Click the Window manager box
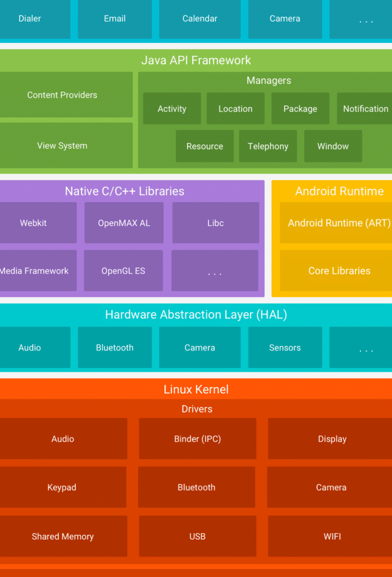The image size is (392, 577). 333,146
